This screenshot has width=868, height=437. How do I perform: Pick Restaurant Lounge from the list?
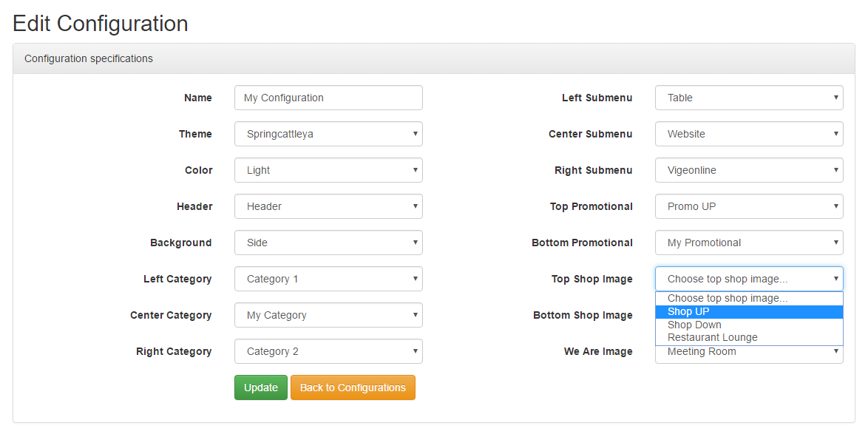[x=749, y=338]
